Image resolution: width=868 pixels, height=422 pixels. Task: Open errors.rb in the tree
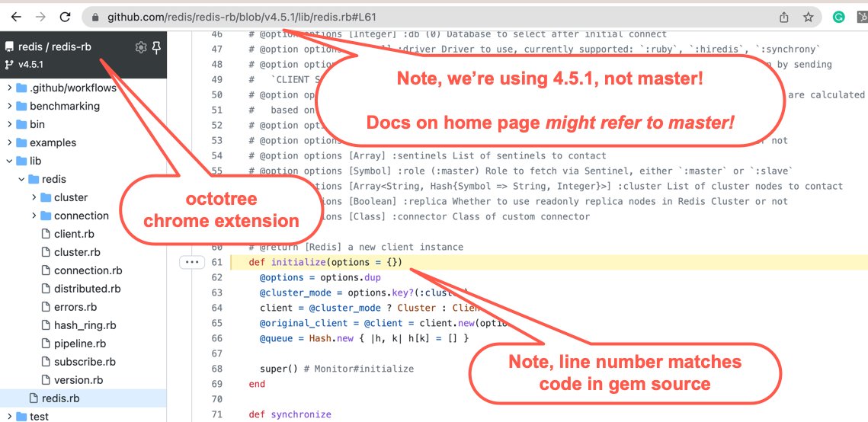75,307
